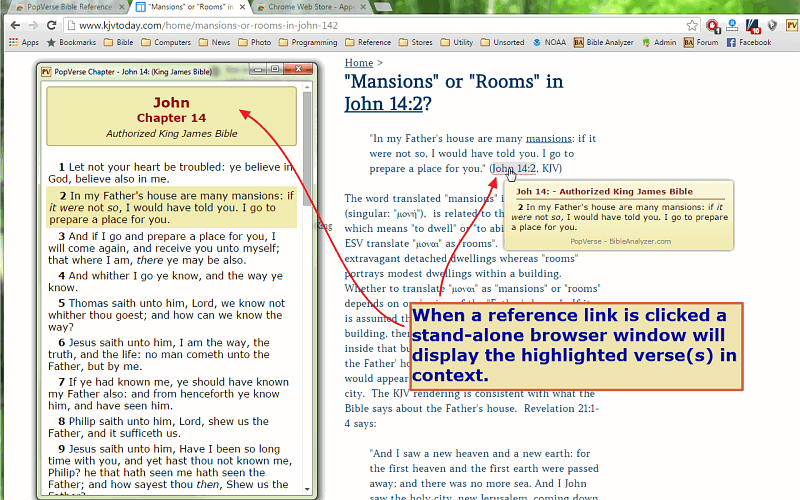Open the Bible bookmarks folder
This screenshot has height=500, width=800.
(118, 43)
